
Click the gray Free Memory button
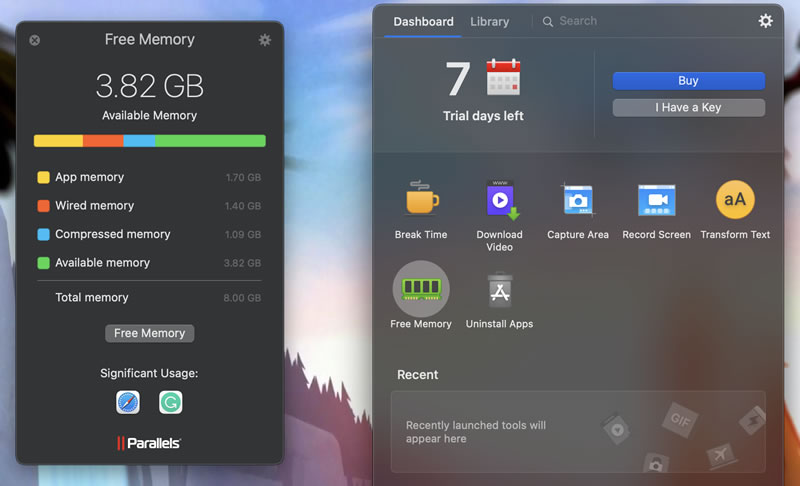(x=149, y=333)
